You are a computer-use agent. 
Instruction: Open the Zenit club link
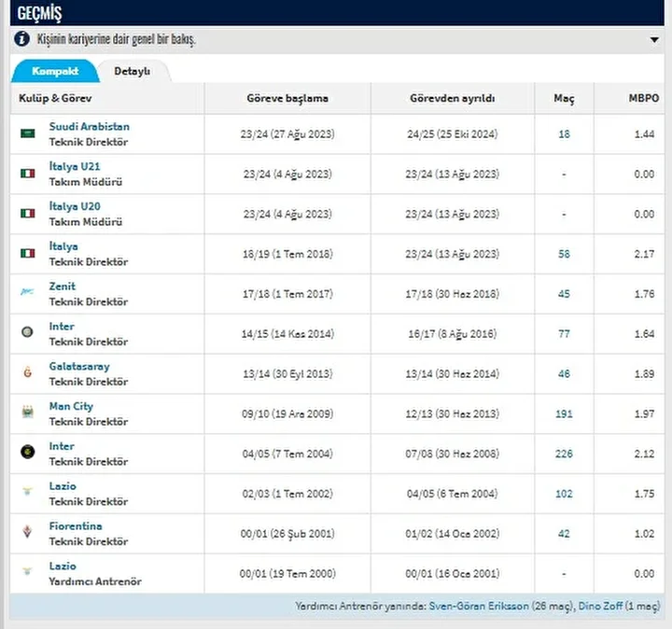63,287
